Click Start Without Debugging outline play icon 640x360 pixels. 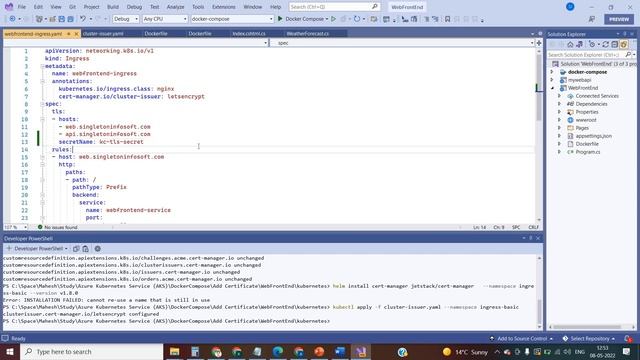(333, 19)
